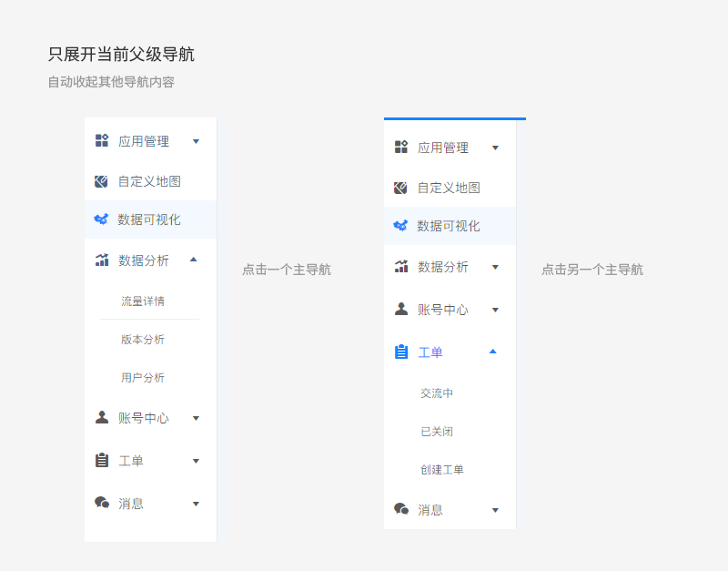Screen dimensions: 728x571
Task: Collapse the expanded 工单 submenu
Action: click(x=494, y=352)
